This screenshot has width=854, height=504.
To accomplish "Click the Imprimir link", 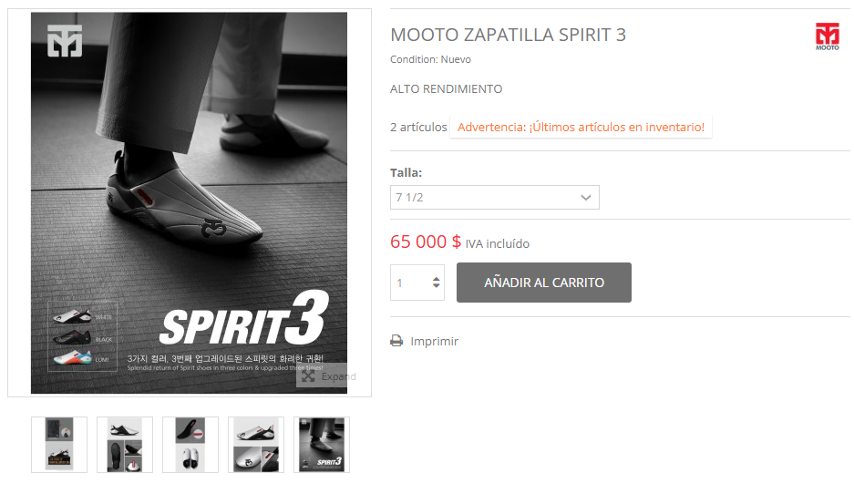I will 434,341.
